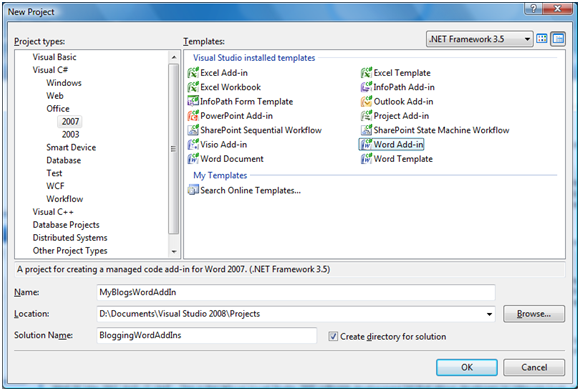This screenshot has width=580, height=391.
Task: Select the PowerPoint Add-in template icon
Action: [193, 116]
